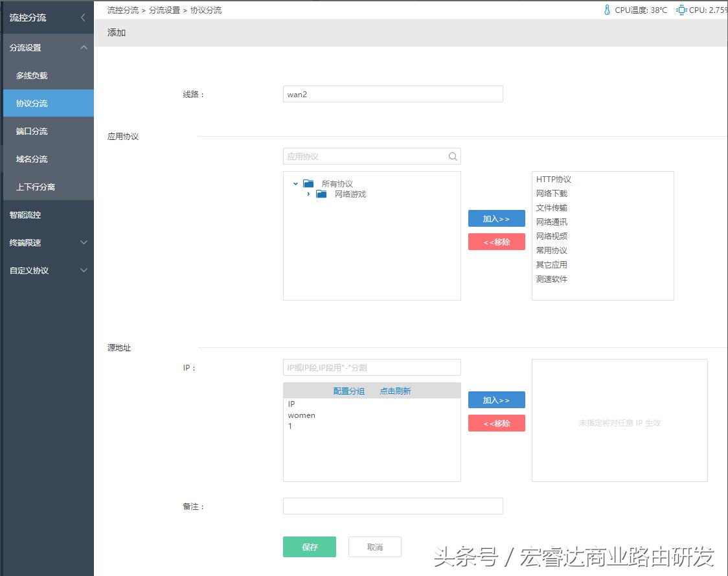Image resolution: width=728 pixels, height=576 pixels.
Task: Select HTTP协议 in the selected list
Action: [x=553, y=179]
